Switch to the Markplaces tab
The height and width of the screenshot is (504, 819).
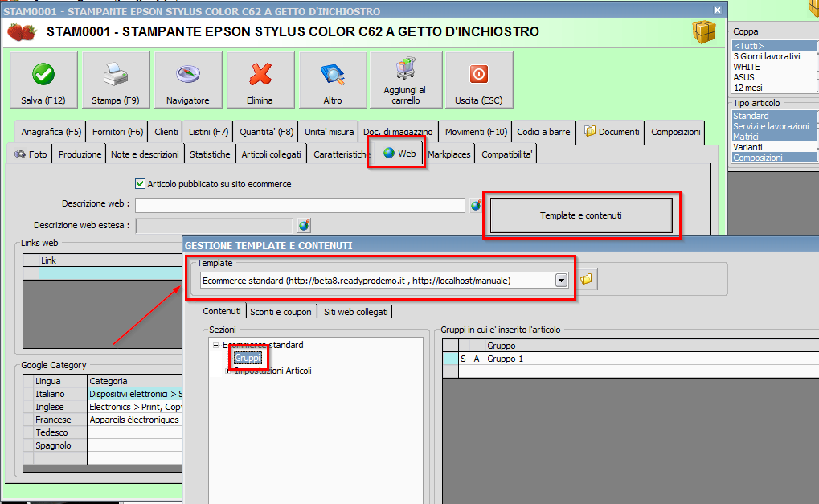pyautogui.click(x=449, y=154)
